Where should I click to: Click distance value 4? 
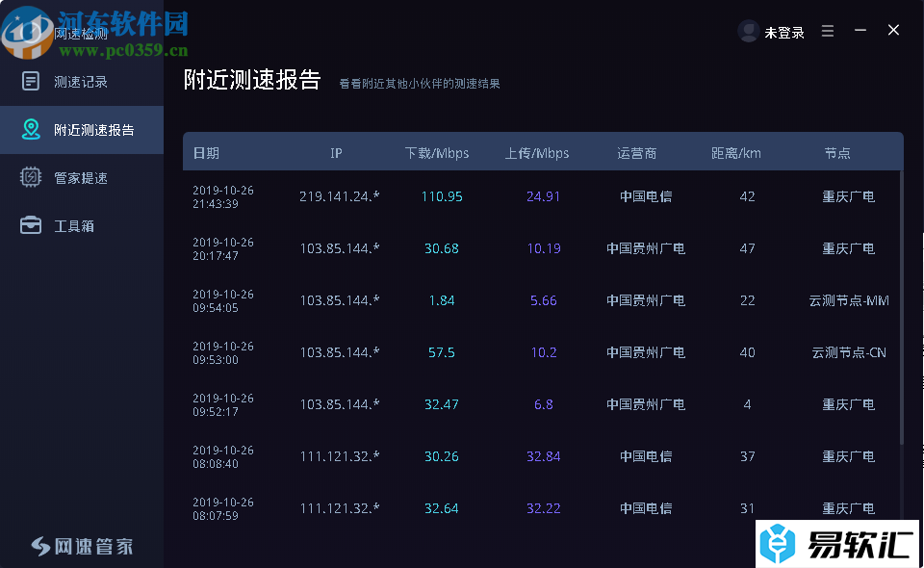pyautogui.click(x=747, y=404)
